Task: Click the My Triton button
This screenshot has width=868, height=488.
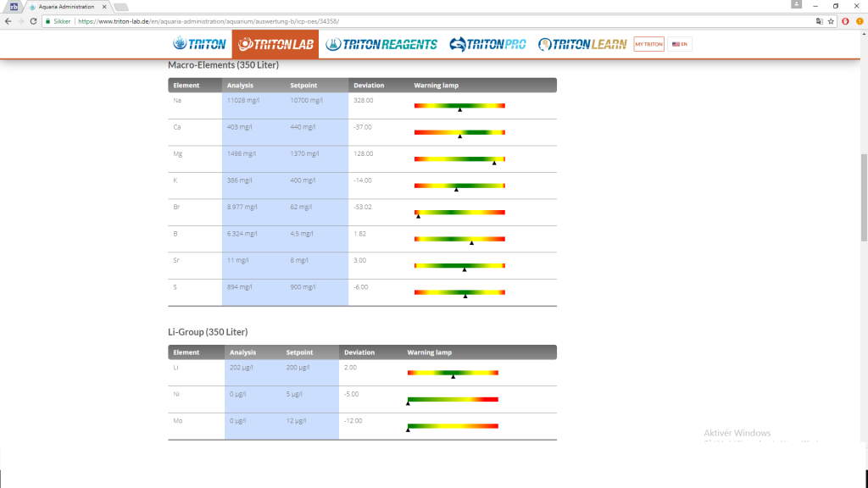Action: pyautogui.click(x=648, y=44)
